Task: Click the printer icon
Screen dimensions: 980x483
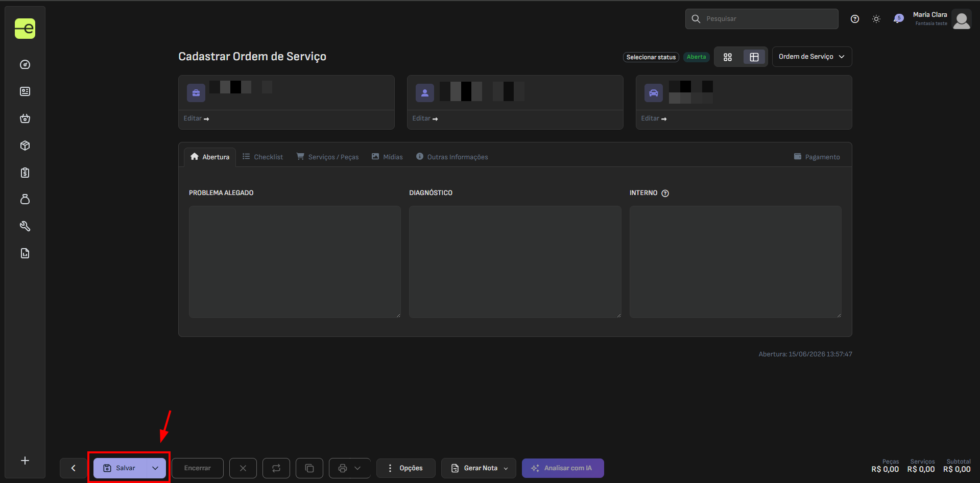Action: 343,468
